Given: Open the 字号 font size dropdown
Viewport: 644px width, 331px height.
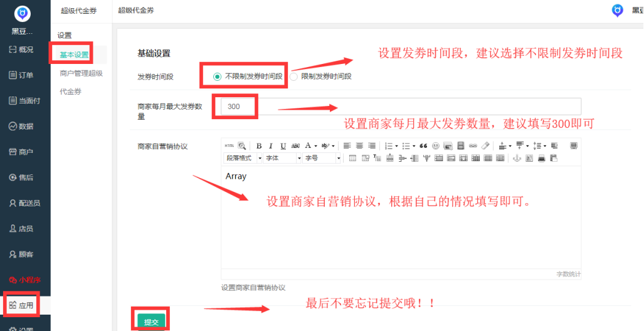Looking at the screenshot, I should 322,158.
